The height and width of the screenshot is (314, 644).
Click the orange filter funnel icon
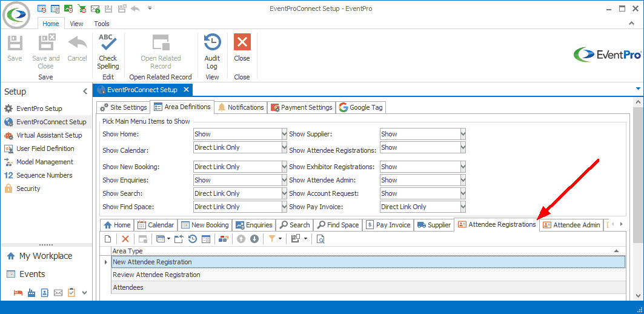271,239
